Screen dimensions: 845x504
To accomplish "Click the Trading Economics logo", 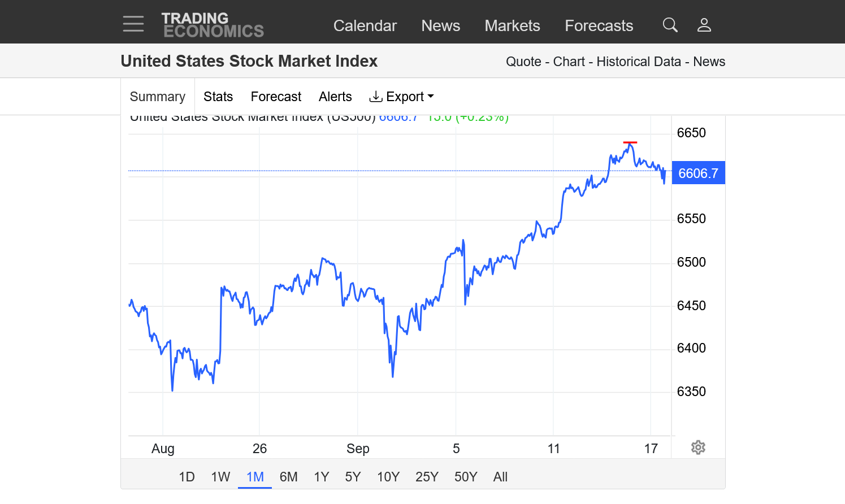I will click(213, 25).
